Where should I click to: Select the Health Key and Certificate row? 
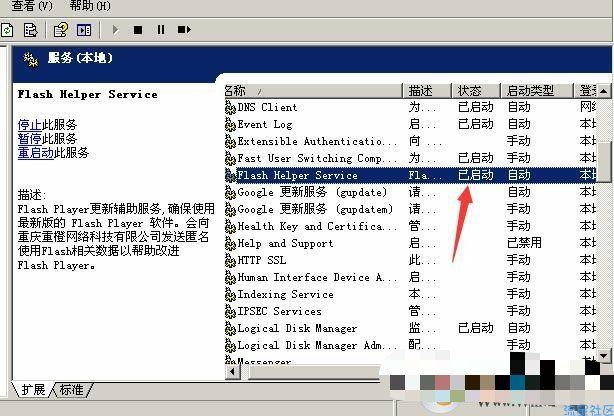click(x=410, y=226)
